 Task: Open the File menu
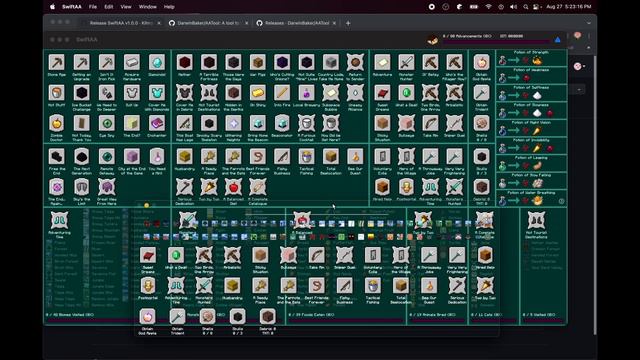tap(93, 7)
